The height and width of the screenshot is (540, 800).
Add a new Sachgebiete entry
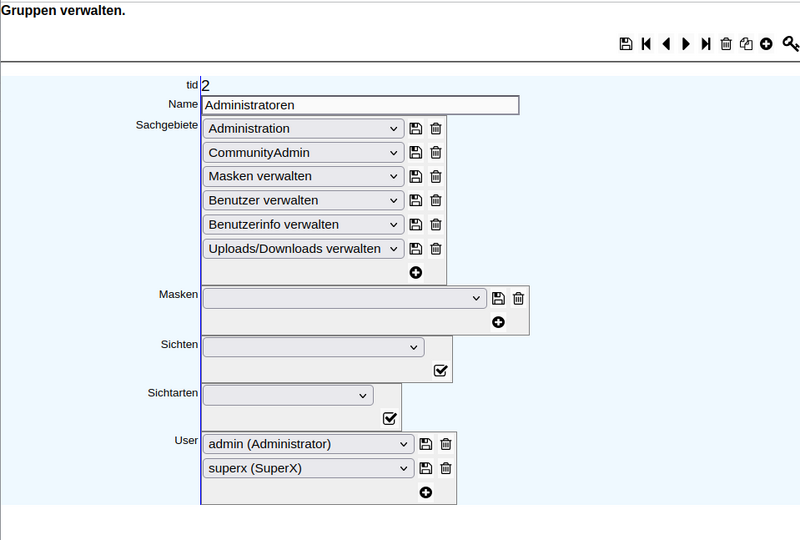(416, 272)
